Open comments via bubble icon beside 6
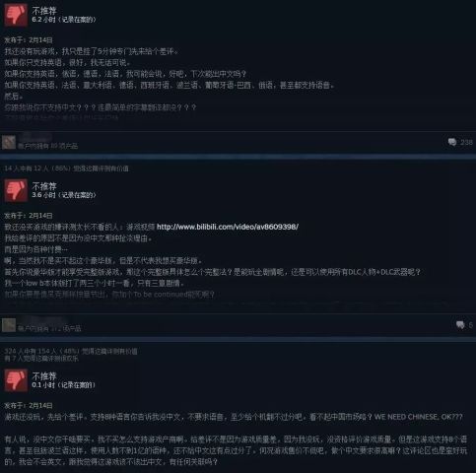Screen dimensions: 476x473 [x=460, y=325]
